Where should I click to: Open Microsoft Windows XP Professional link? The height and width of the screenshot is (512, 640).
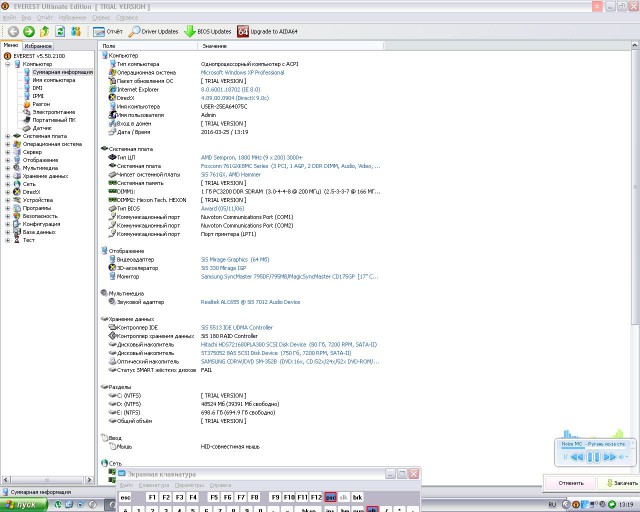tap(242, 72)
